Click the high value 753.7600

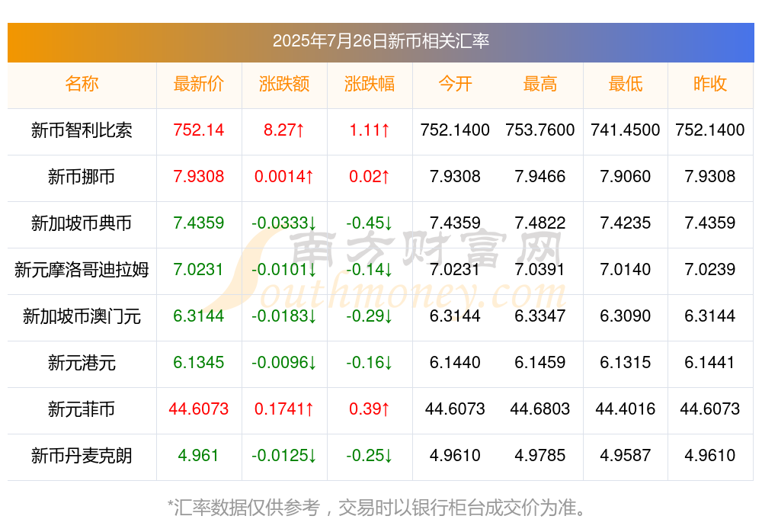pyautogui.click(x=540, y=130)
